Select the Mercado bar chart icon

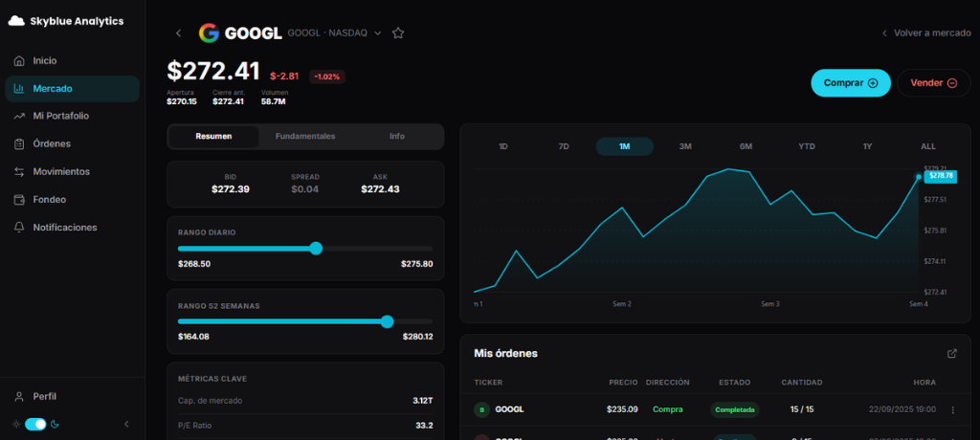click(x=19, y=89)
